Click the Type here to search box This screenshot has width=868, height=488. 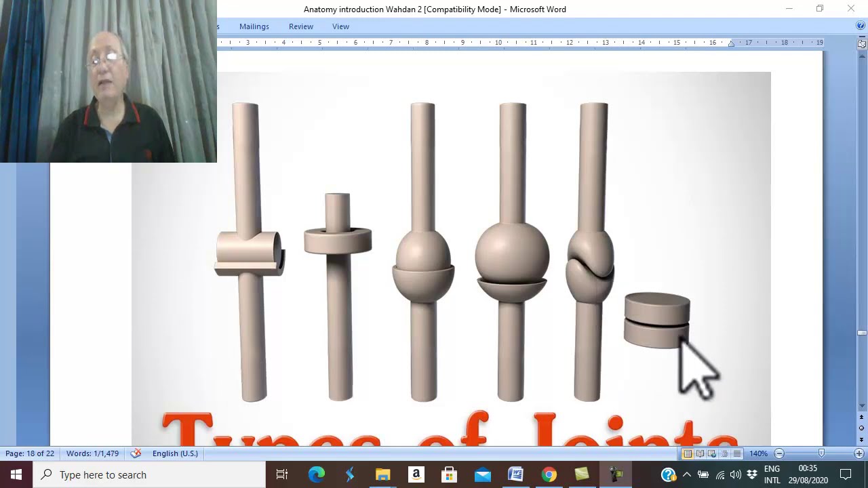click(149, 474)
